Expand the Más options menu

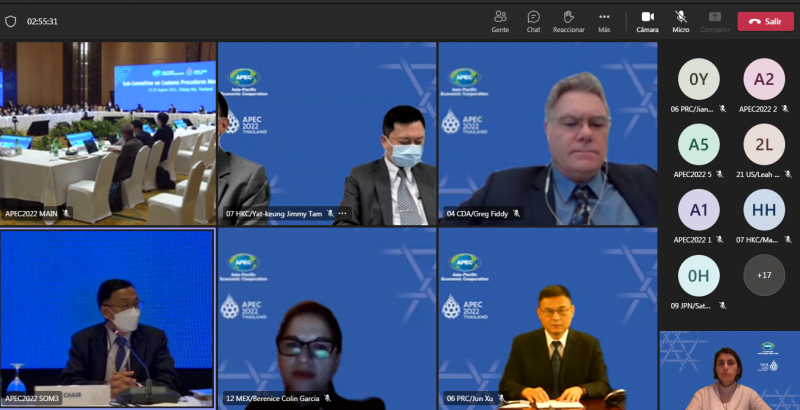coord(604,20)
